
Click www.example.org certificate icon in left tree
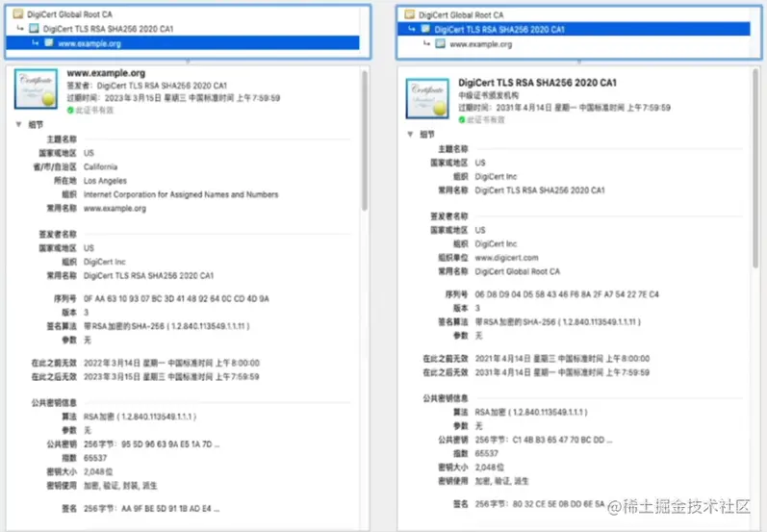(49, 43)
